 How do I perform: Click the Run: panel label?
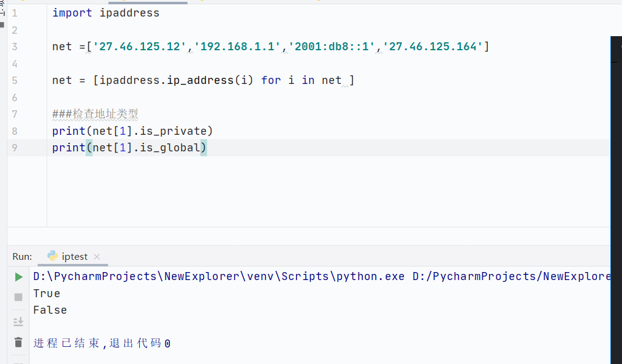click(x=22, y=257)
